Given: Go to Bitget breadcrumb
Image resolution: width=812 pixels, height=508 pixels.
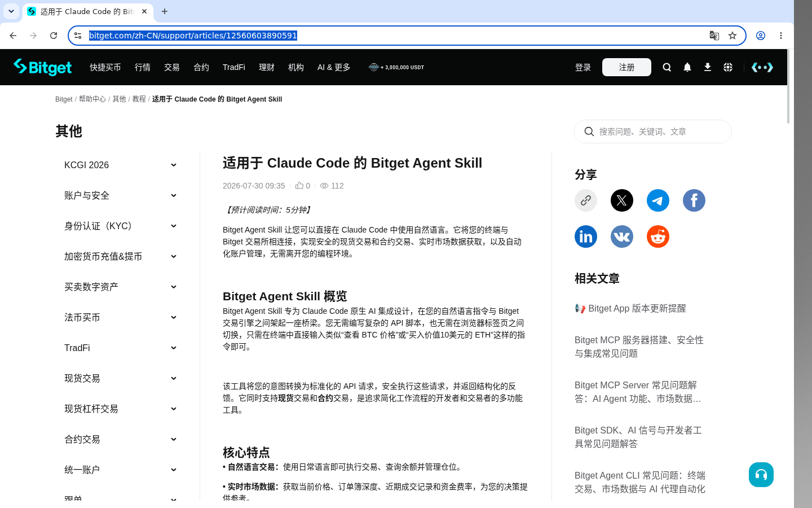Looking at the screenshot, I should click(x=64, y=99).
